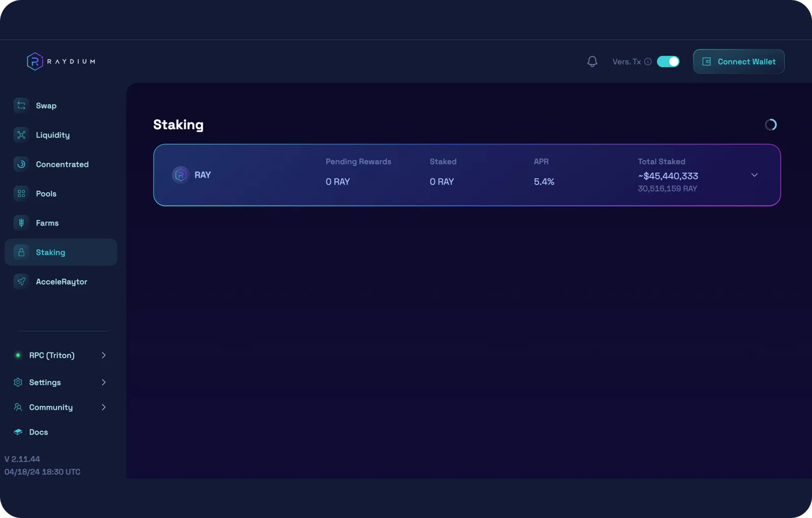Expand the RAY staking row chevron
The image size is (812, 518).
coord(755,175)
